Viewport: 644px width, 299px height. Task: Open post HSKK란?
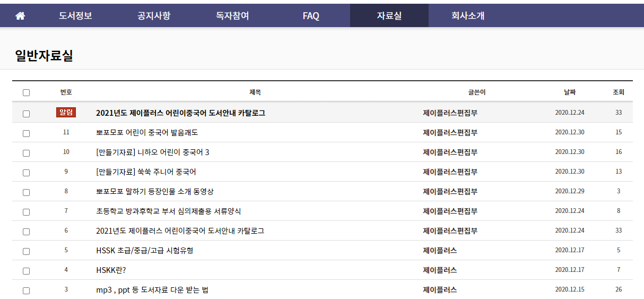click(111, 270)
